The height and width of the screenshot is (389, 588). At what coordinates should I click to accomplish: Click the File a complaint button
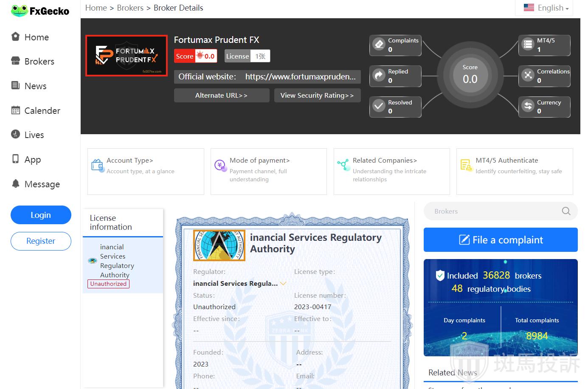501,240
